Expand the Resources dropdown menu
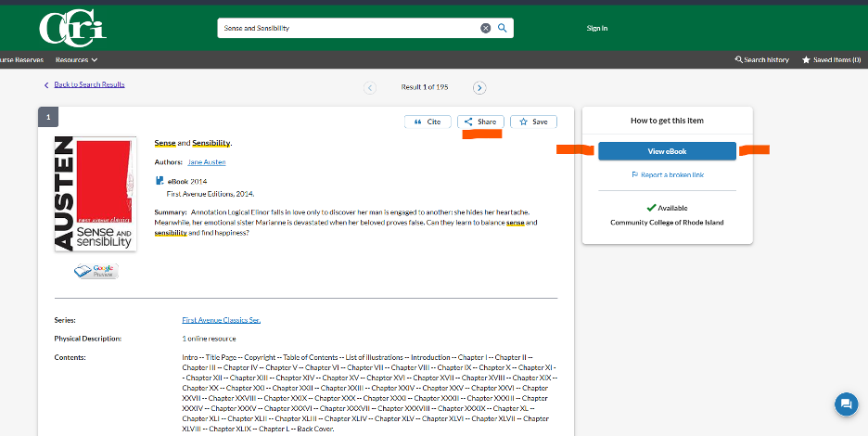Image resolution: width=868 pixels, height=436 pixels. click(76, 59)
